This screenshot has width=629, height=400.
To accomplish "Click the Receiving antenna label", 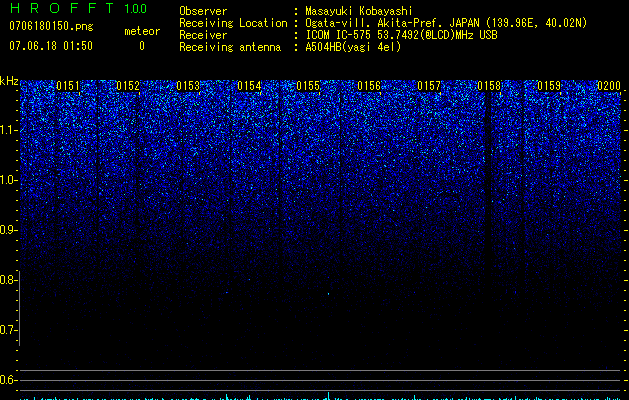I will (x=230, y=47).
